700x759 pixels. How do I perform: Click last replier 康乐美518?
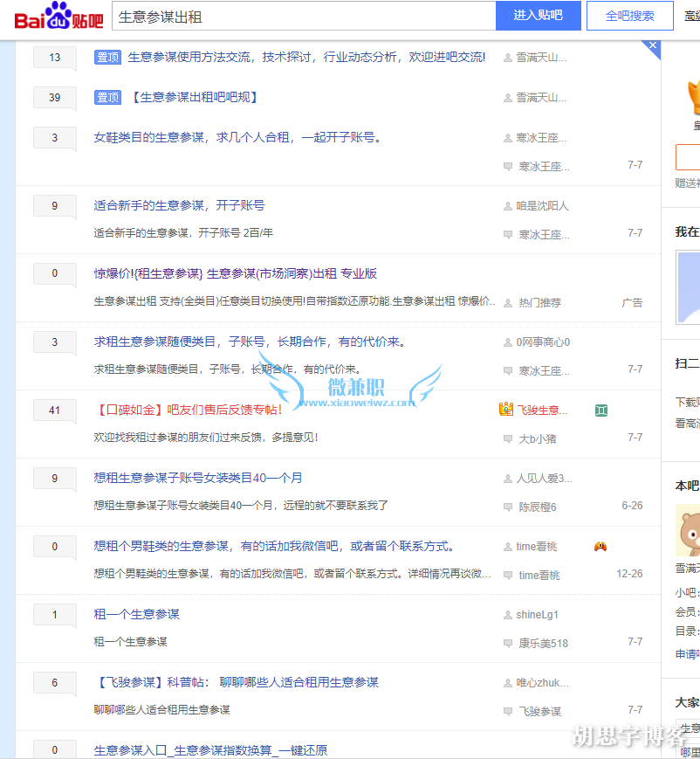(543, 644)
